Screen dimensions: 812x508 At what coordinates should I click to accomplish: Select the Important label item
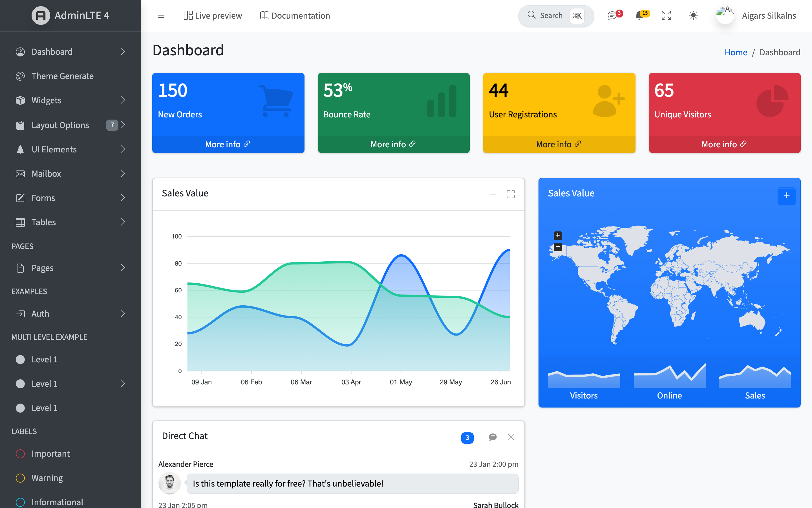pos(70,454)
